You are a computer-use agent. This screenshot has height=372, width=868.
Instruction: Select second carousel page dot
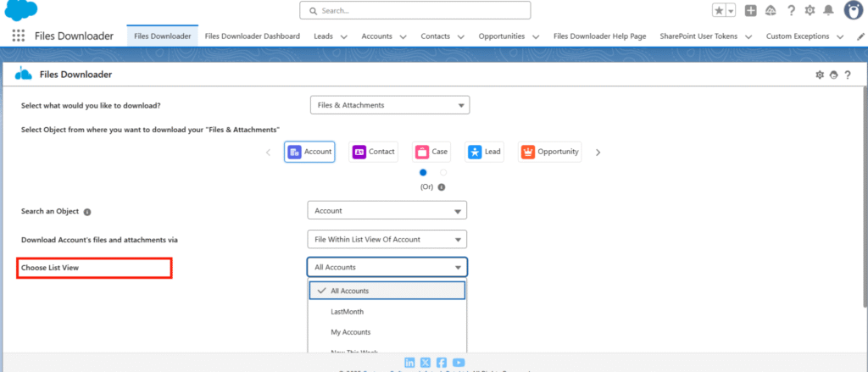click(443, 173)
